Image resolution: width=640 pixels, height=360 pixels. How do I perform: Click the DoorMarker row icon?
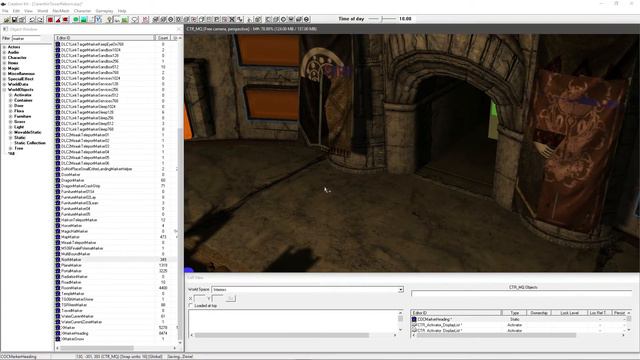tap(58, 174)
